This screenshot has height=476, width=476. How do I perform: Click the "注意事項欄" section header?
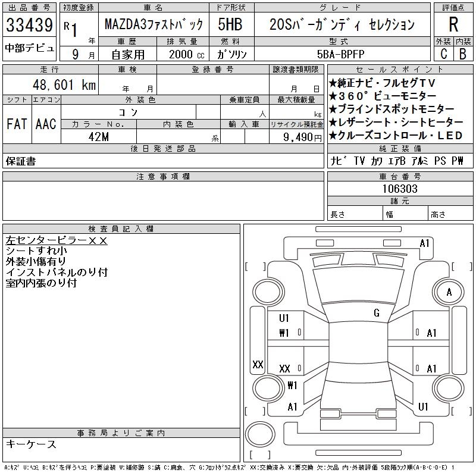coord(163,176)
